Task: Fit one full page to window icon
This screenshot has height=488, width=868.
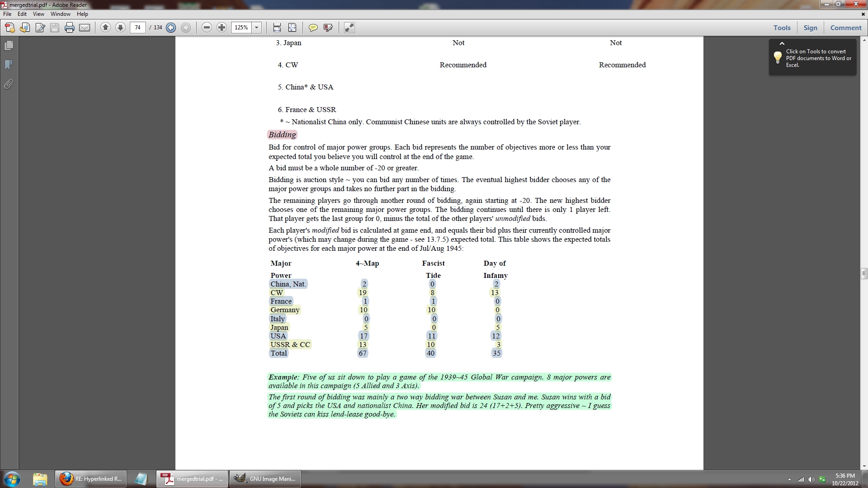Action: tap(292, 28)
